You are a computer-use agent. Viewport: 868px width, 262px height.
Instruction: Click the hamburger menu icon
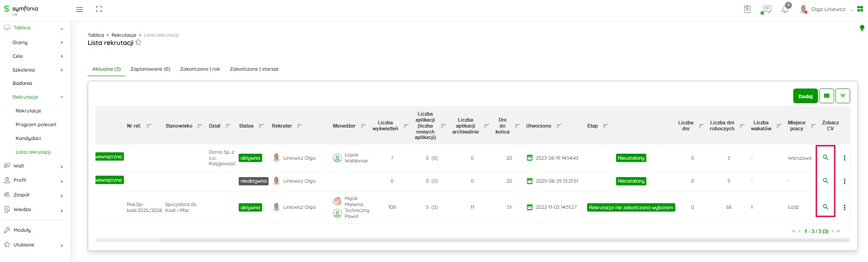pyautogui.click(x=79, y=9)
